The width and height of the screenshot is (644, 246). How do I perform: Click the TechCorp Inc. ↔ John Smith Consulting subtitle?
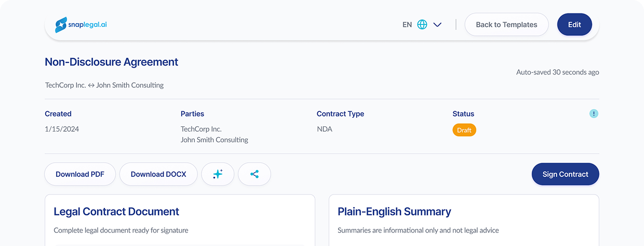(x=104, y=85)
